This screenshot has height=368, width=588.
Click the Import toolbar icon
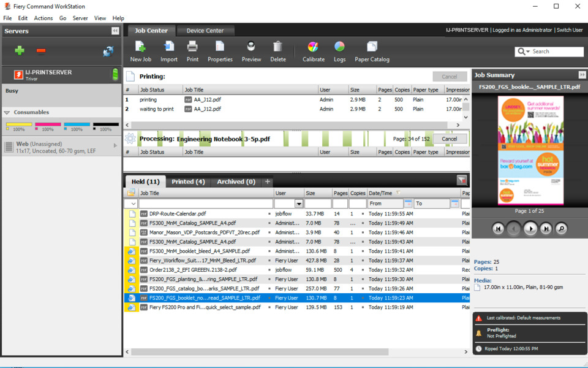click(x=169, y=47)
